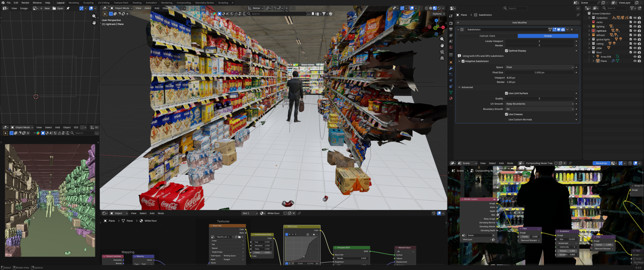
Task: Select Simple subdivision type
Action: 548,36
